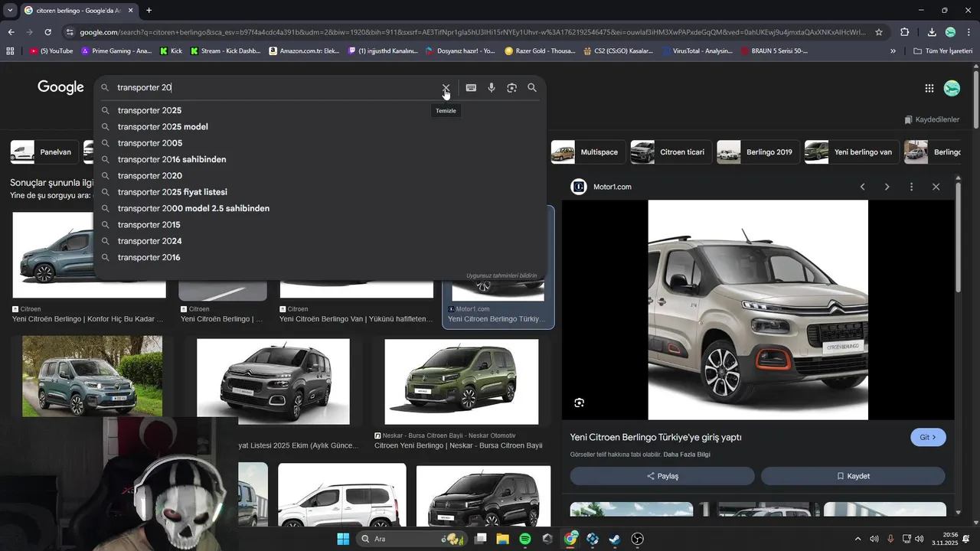Open the Tüm Yer İşaretleri bookmarks folder
This screenshot has height=551, width=980.
click(x=943, y=51)
